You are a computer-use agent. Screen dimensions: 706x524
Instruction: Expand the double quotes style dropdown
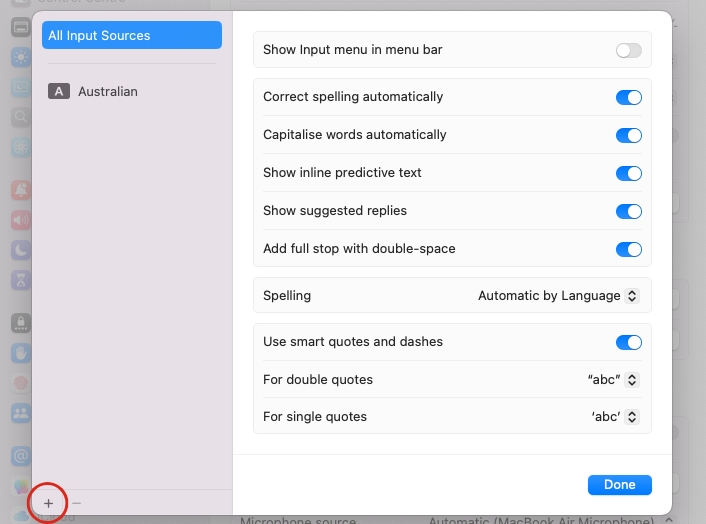click(x=612, y=380)
